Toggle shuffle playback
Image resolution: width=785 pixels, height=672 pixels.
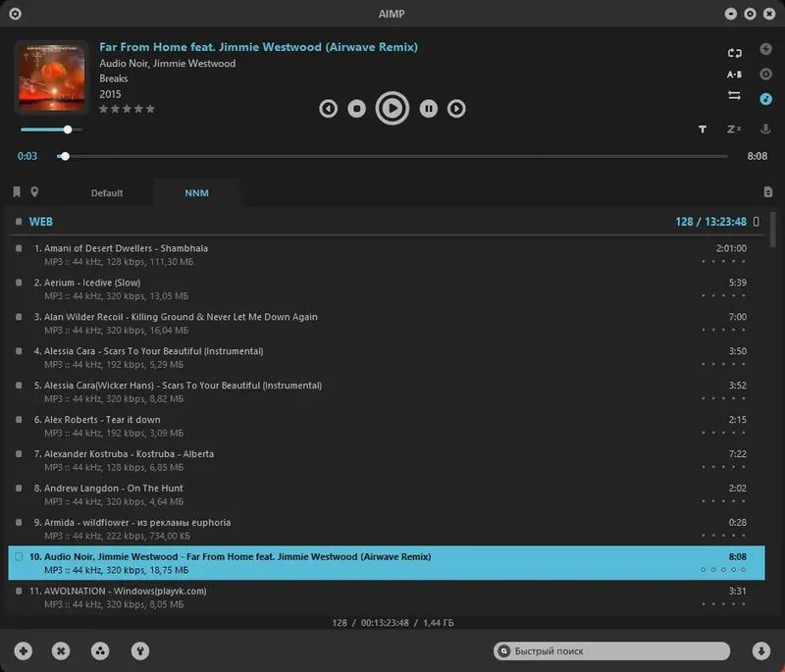coord(735,94)
